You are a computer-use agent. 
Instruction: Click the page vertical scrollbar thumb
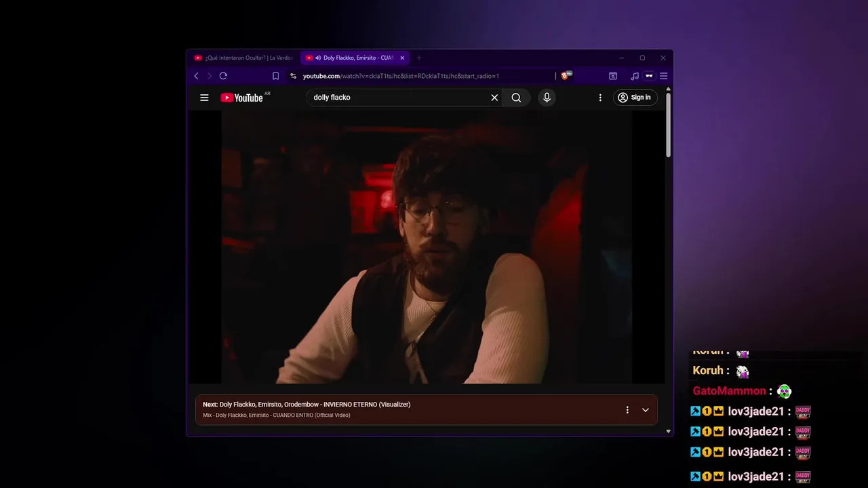(x=668, y=125)
